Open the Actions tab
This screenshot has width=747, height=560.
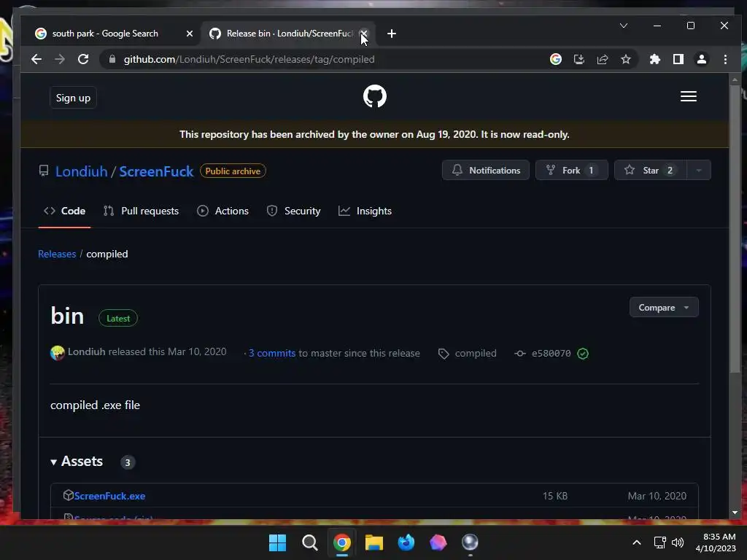223,211
